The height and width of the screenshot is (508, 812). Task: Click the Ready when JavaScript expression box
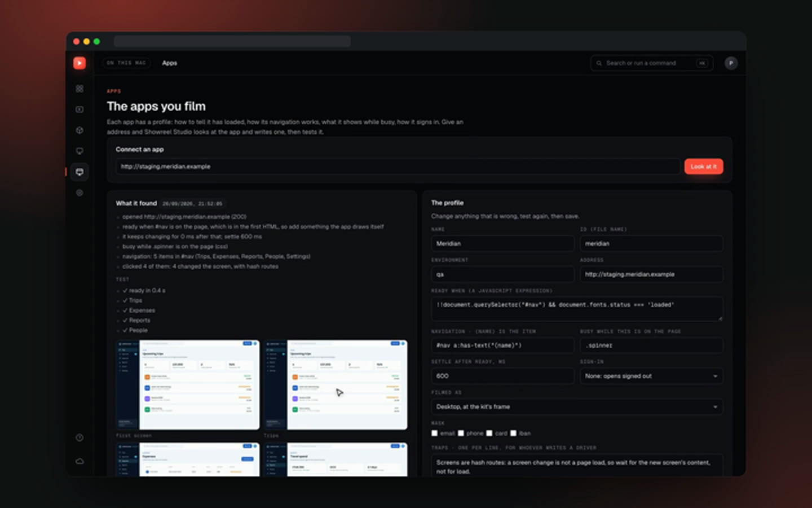pyautogui.click(x=577, y=309)
